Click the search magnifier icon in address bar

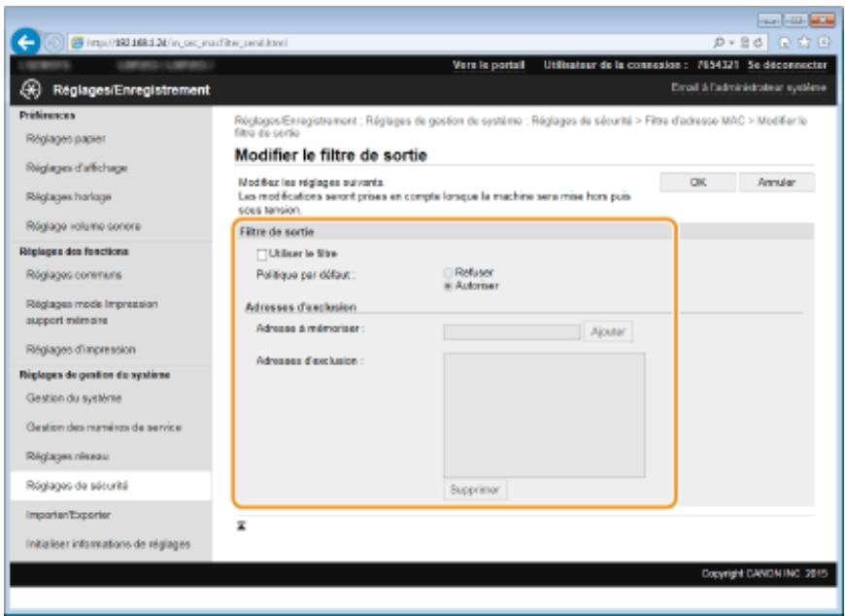[719, 43]
